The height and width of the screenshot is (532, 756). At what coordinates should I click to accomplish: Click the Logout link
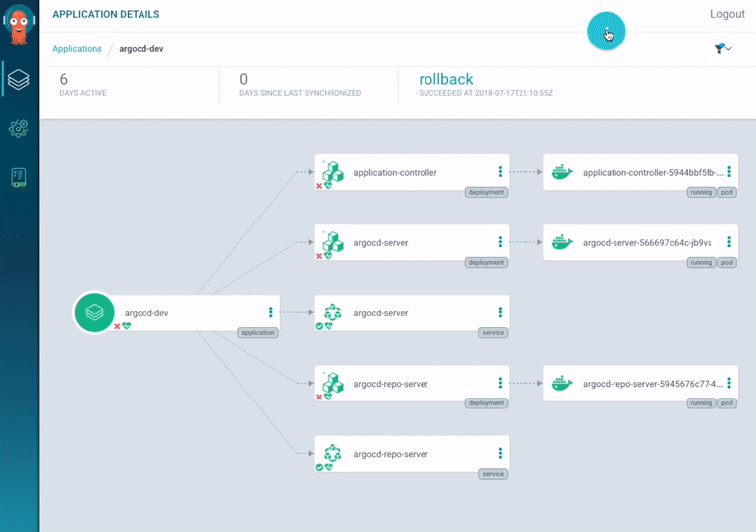pos(727,15)
